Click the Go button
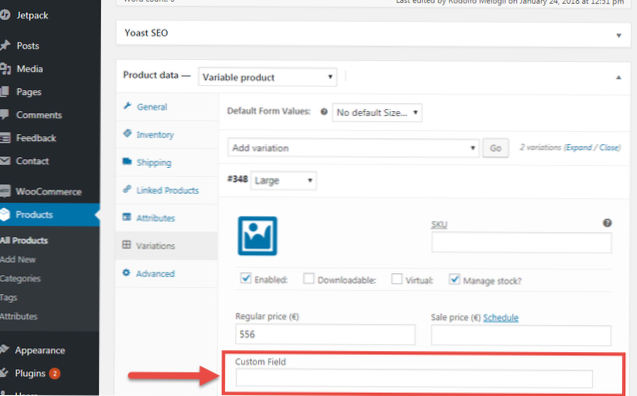 click(x=495, y=148)
